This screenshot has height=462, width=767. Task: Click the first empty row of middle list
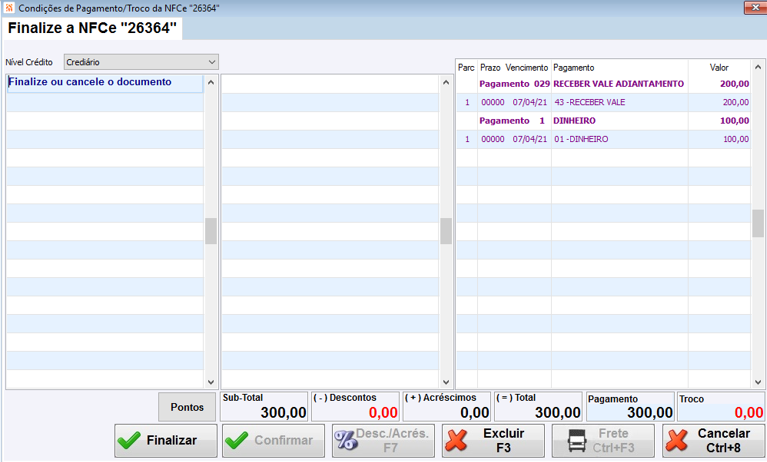click(x=330, y=84)
